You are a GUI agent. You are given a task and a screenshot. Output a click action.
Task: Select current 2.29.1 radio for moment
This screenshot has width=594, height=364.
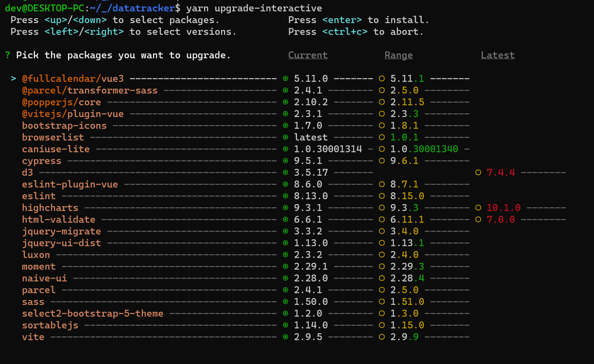285,266
